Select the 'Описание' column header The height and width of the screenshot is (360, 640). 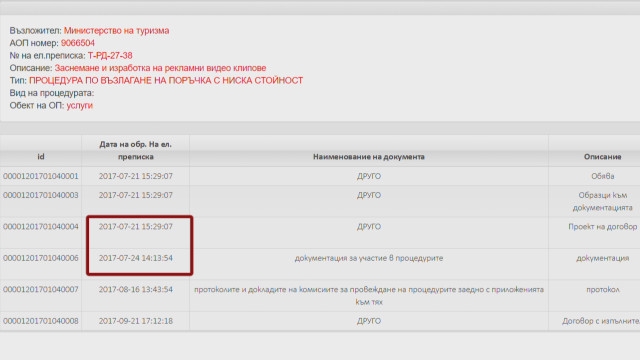pos(602,157)
